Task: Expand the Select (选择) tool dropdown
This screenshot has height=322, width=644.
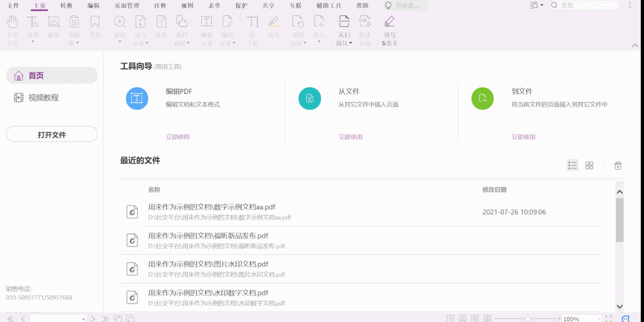Action: 33,41
